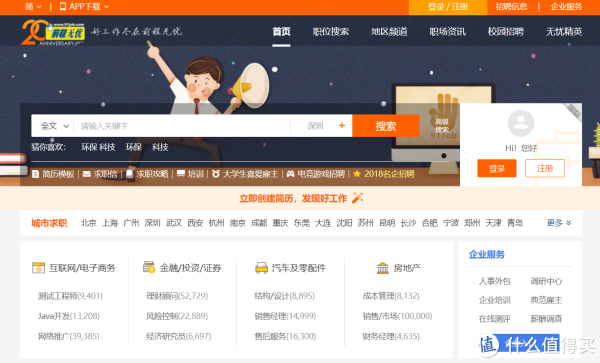Click the 互联网/电子商务 category icon
This screenshot has width=600, height=363.
tap(38, 268)
